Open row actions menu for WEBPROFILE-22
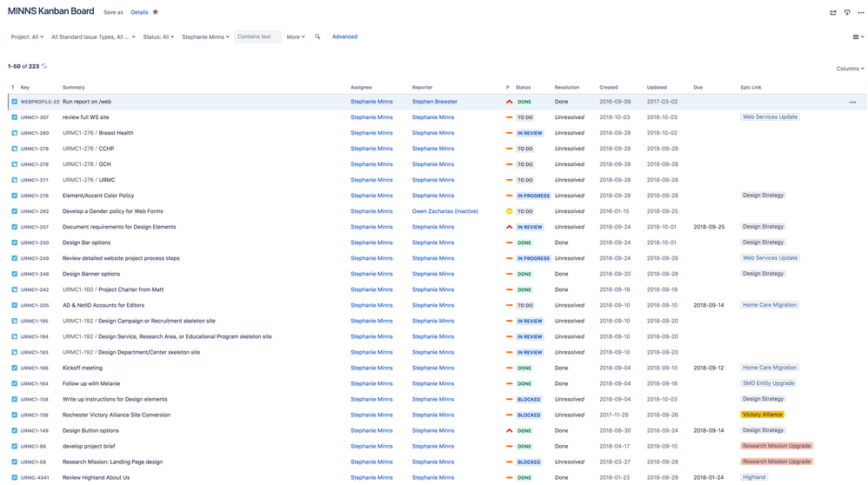 [852, 103]
